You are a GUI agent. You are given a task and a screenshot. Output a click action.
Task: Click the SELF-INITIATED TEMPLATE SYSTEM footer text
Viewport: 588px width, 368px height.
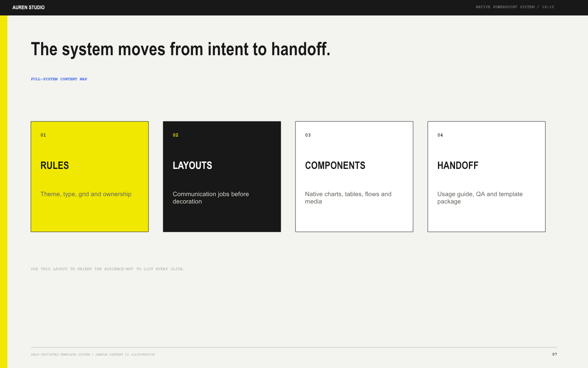(x=93, y=355)
